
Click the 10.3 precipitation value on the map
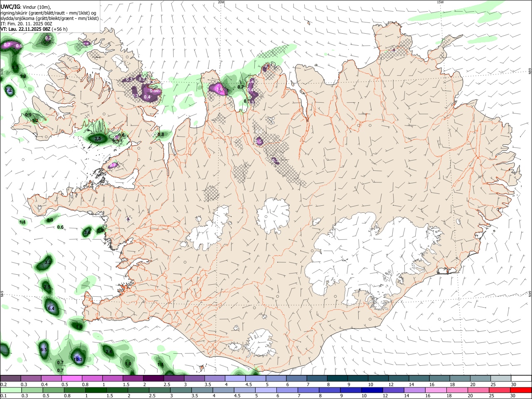tap(78, 360)
